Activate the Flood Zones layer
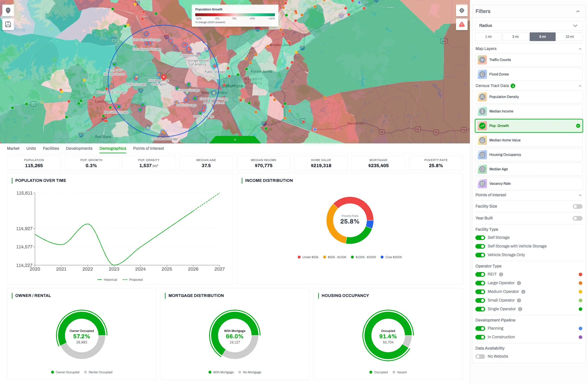 tap(529, 74)
